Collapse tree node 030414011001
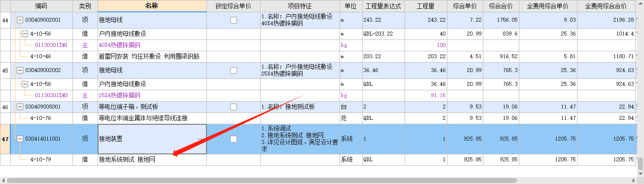This screenshot has height=184, width=644. 20,139
